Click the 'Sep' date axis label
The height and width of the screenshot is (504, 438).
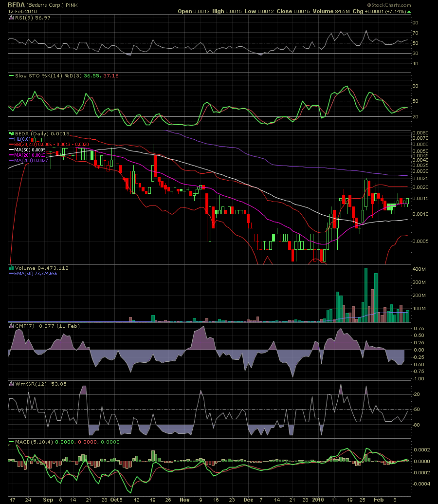(48, 500)
